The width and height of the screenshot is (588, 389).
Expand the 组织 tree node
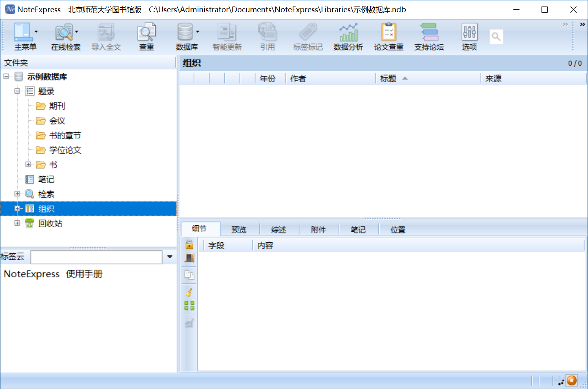(17, 208)
